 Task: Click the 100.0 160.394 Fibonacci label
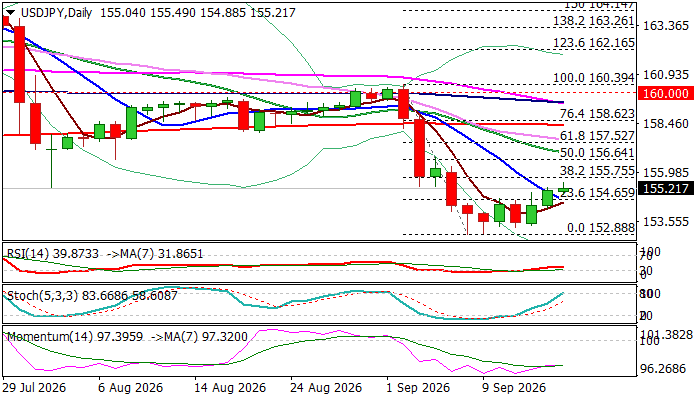tap(594, 78)
